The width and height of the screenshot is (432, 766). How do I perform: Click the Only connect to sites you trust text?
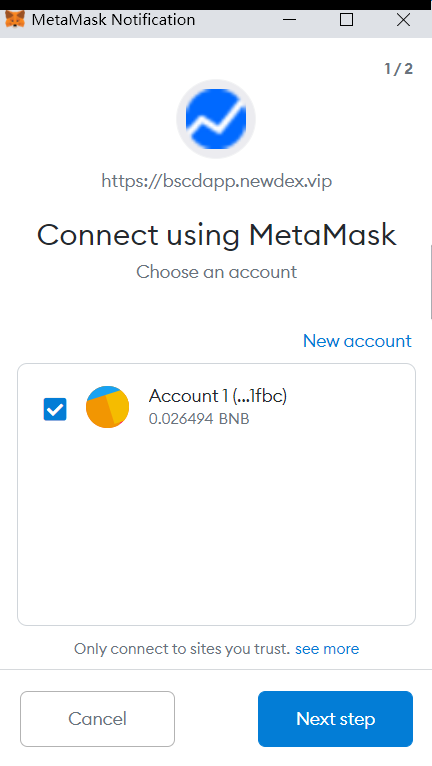(182, 649)
